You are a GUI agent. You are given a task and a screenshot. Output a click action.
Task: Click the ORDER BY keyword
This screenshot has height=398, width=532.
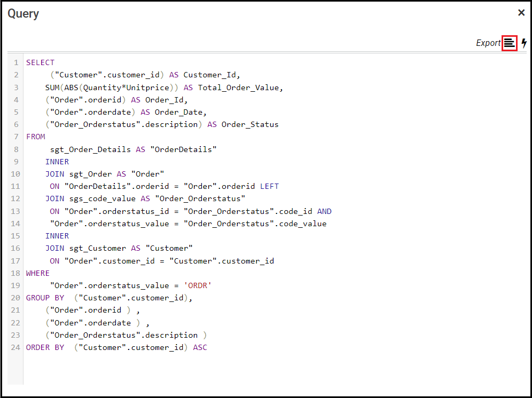45,347
